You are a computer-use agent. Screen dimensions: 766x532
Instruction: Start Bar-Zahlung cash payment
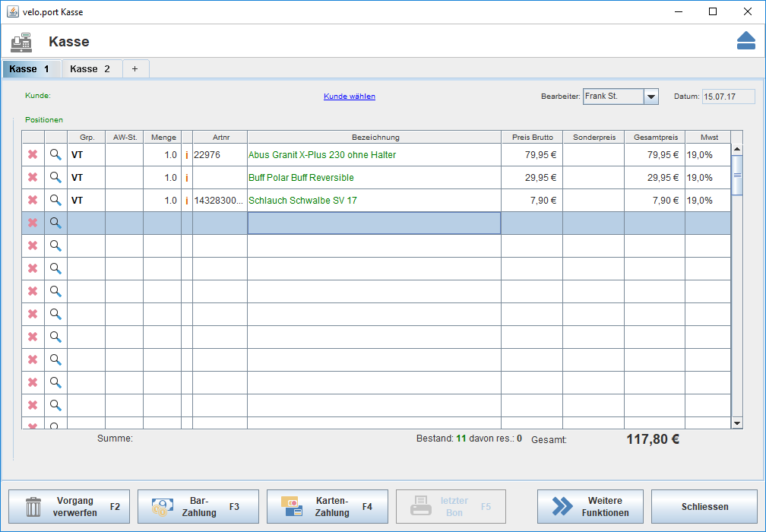coord(198,506)
